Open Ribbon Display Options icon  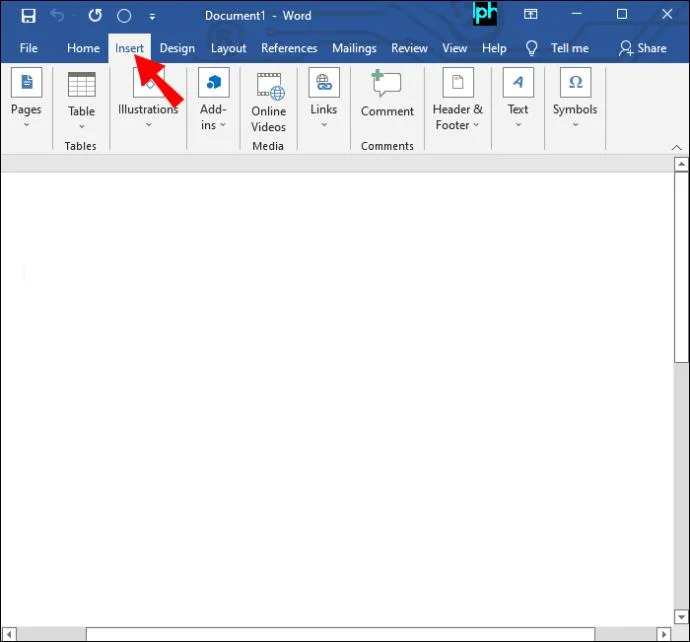point(530,15)
